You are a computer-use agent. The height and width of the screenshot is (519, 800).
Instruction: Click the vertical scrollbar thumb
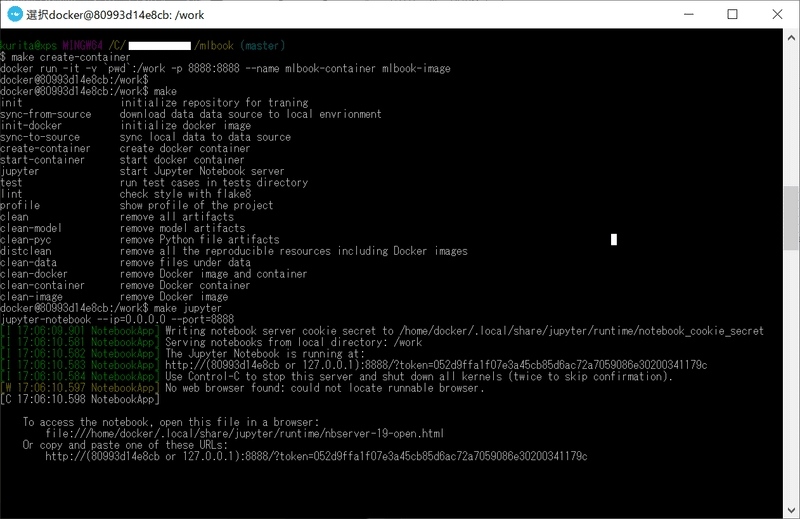coord(791,218)
